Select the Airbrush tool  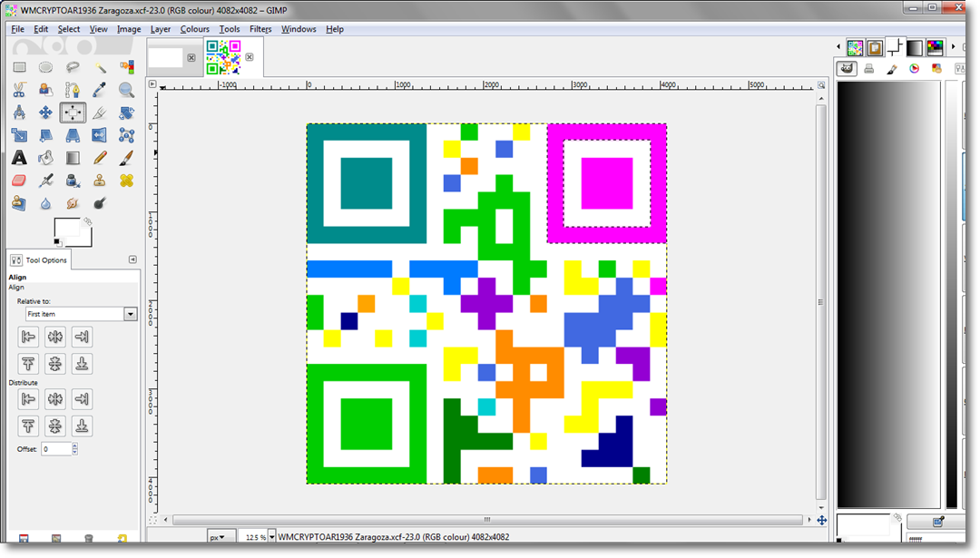tap(45, 181)
